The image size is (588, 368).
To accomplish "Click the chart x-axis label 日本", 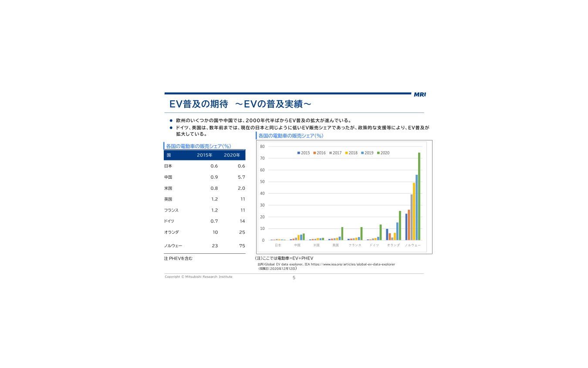I will pyautogui.click(x=278, y=245).
